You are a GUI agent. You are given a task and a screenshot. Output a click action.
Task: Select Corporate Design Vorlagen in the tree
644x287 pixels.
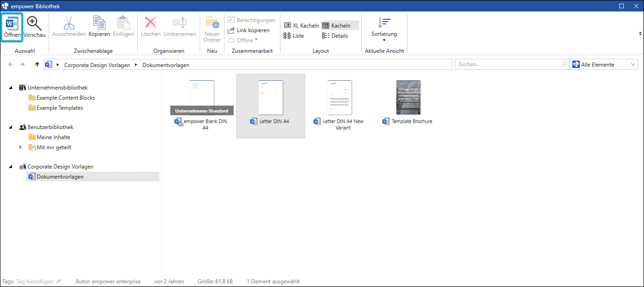click(60, 167)
